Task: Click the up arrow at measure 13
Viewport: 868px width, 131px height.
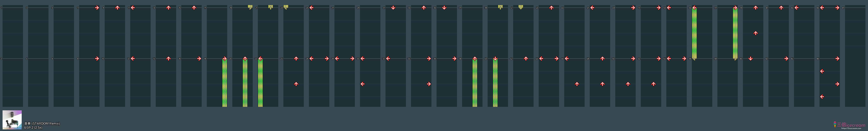Action: (x=168, y=8)
